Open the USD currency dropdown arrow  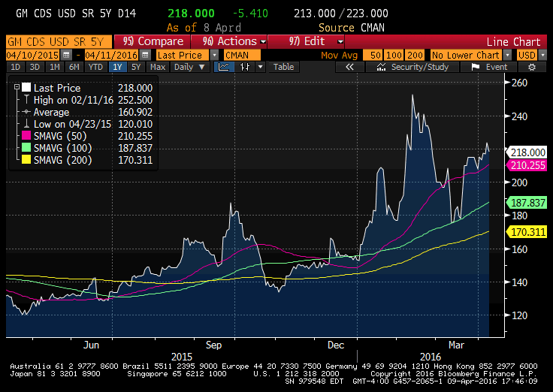click(542, 56)
